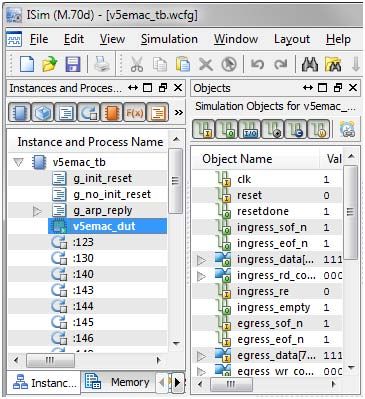Expand the g_arp_reply process node
Screen dimensions: 365x399
pos(37,211)
